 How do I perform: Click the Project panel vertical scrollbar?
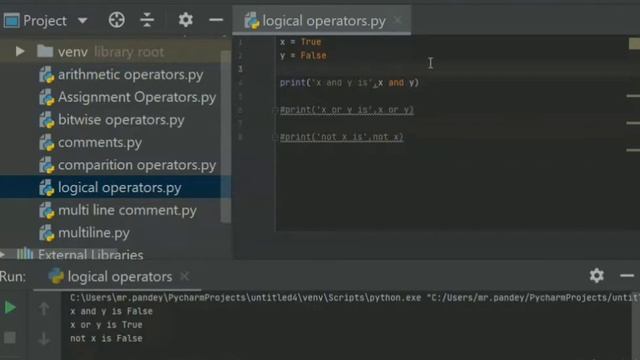coord(226,137)
